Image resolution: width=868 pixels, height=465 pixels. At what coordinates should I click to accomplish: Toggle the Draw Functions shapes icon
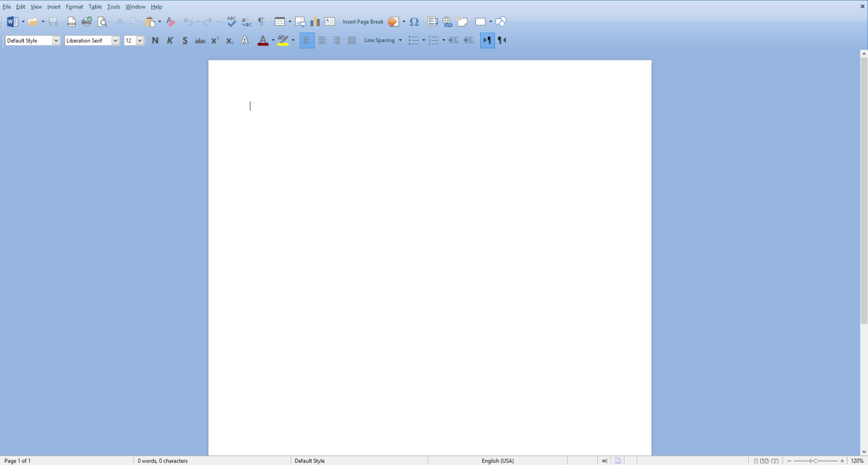pyautogui.click(x=501, y=22)
